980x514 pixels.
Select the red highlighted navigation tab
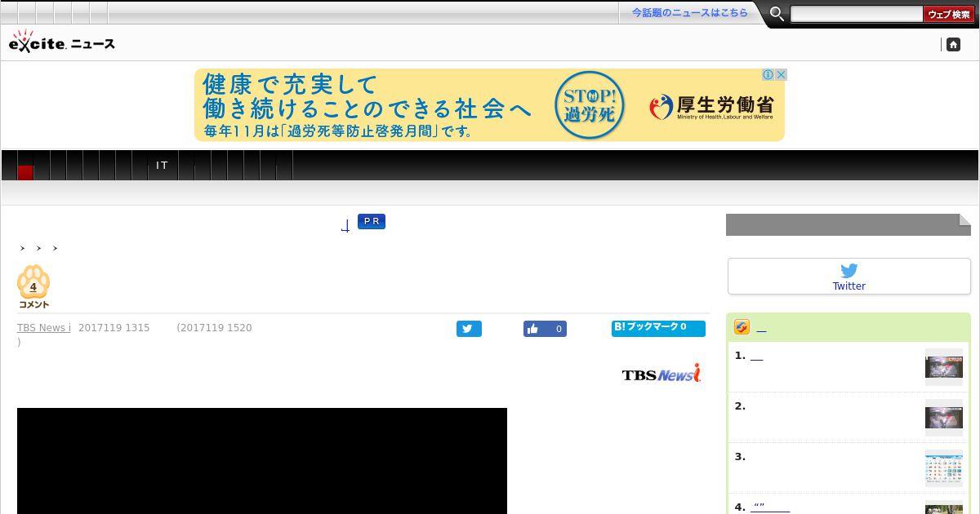pos(25,172)
